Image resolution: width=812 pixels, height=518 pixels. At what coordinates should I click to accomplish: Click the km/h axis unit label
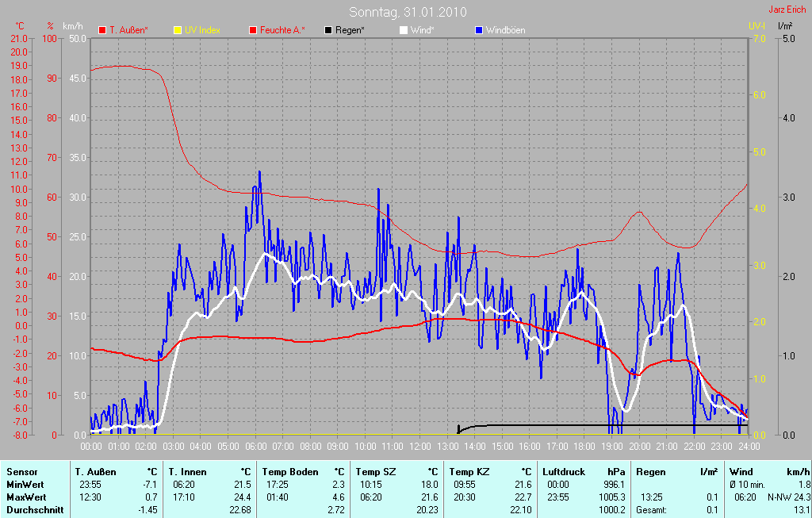click(72, 26)
